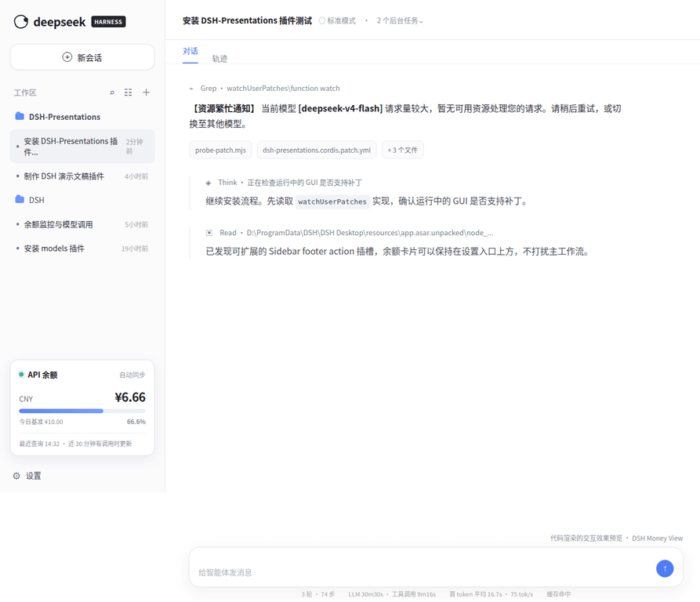
Task: Expand the +3 个文件 chip
Action: pyautogui.click(x=403, y=150)
